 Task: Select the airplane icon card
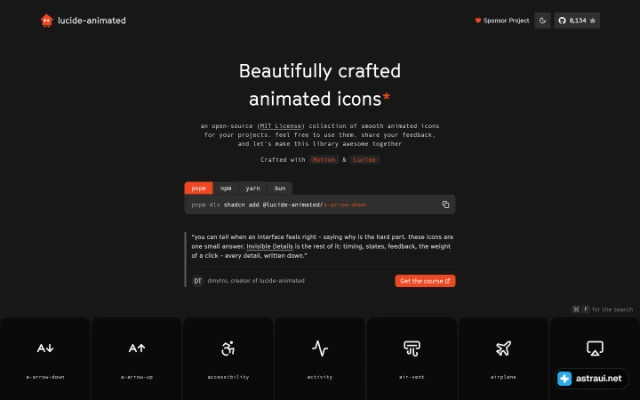(503, 359)
